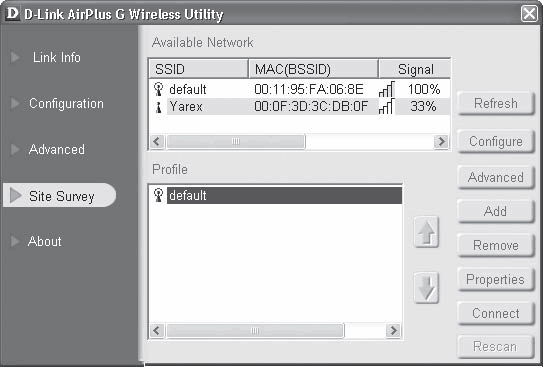Select the Yarex network row
The width and height of the screenshot is (543, 367).
point(300,106)
